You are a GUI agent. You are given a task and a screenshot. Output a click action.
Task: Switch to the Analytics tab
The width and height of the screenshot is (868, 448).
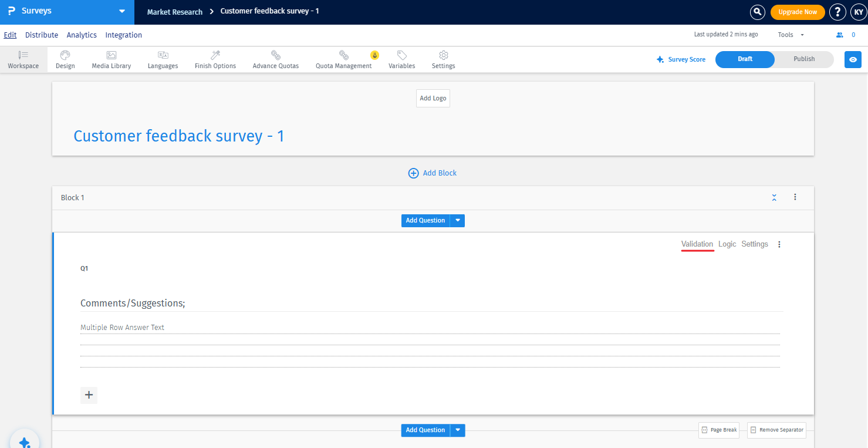coord(82,35)
